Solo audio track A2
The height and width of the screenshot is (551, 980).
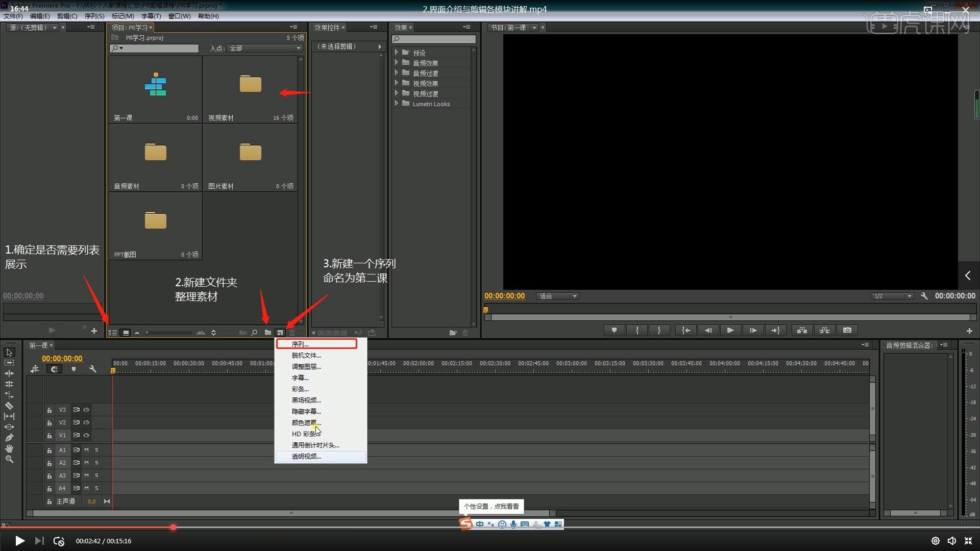(96, 463)
